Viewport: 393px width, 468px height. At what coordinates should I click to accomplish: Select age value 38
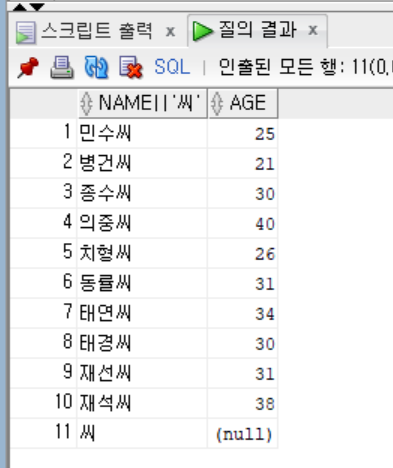(243, 403)
